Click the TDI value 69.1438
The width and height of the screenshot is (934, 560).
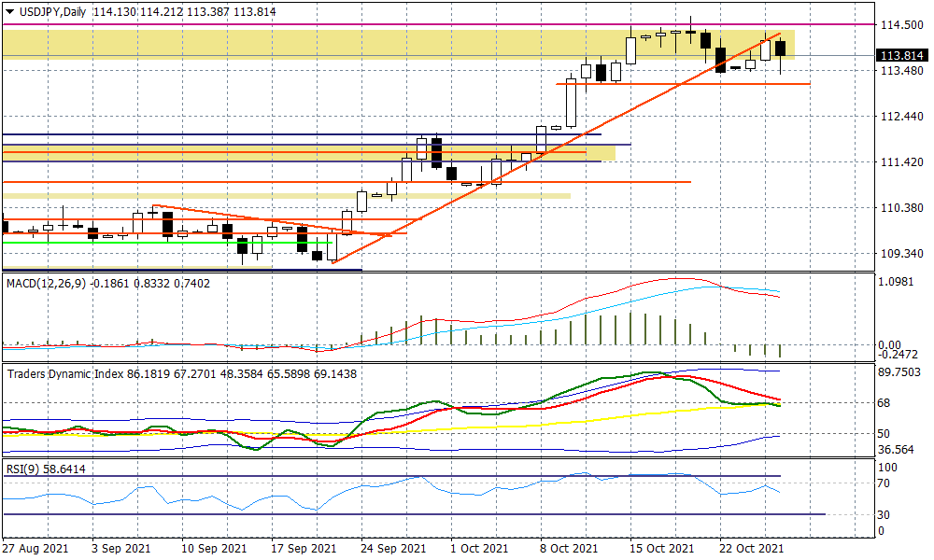334,373
